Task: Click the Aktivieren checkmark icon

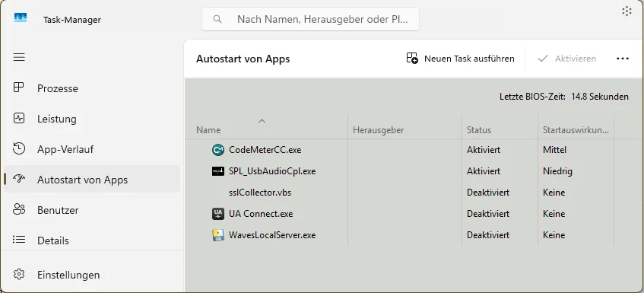Action: pyautogui.click(x=543, y=59)
